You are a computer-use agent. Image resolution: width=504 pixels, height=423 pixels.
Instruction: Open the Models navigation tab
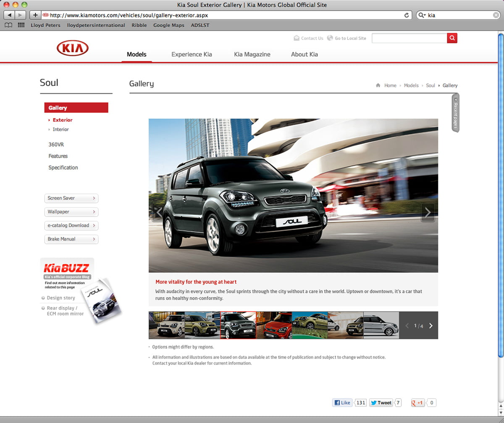click(136, 54)
